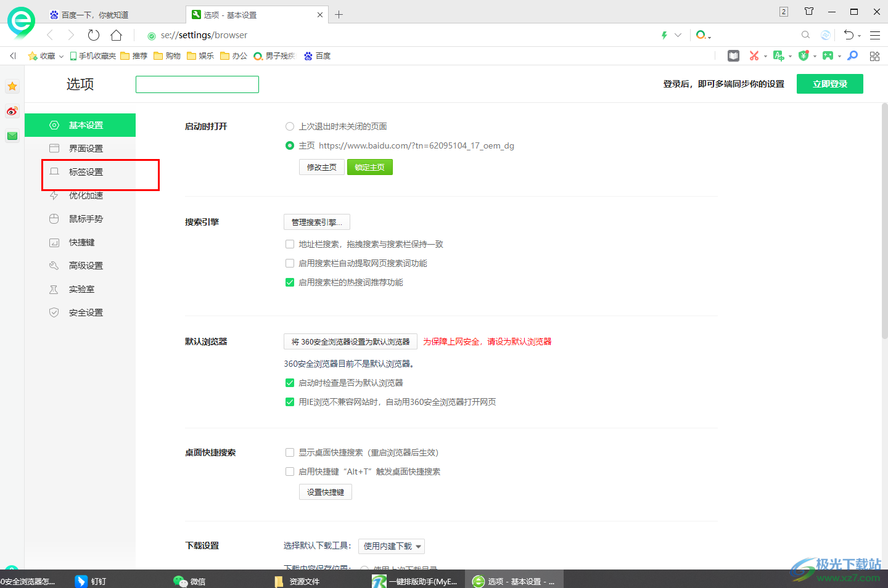Open the 娱乐 bookmark folder

click(200, 56)
